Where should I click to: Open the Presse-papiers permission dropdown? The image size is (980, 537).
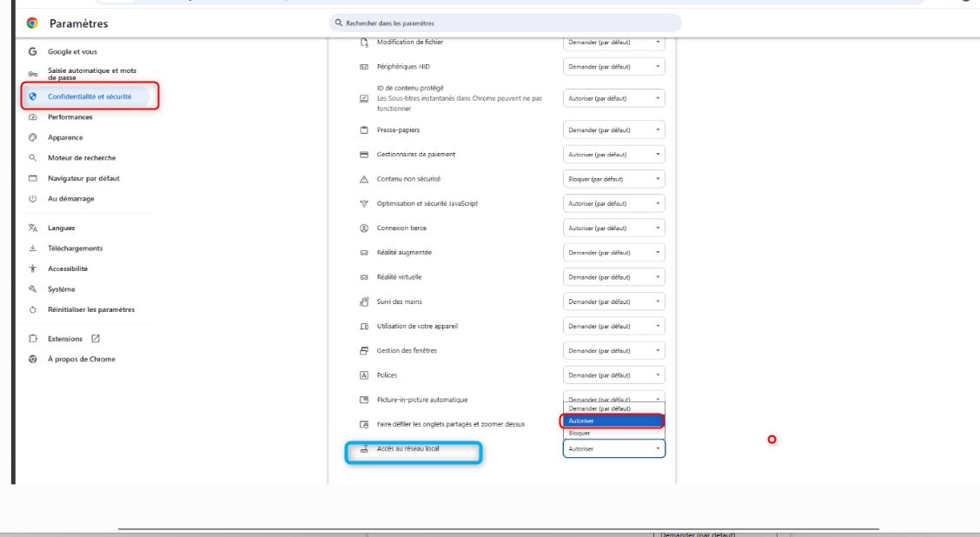(x=613, y=129)
